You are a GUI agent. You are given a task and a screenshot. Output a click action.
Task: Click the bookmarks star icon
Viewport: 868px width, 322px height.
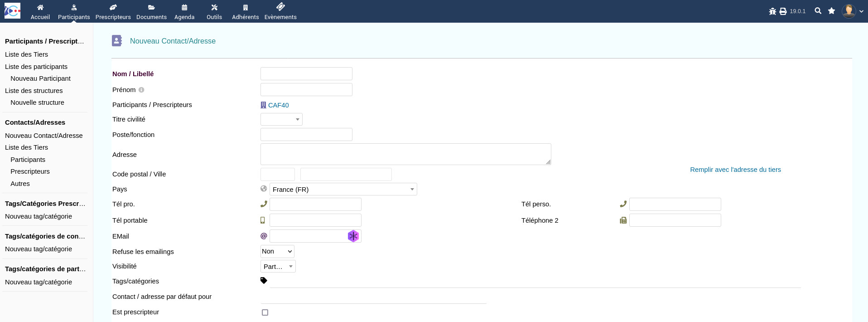tap(831, 11)
